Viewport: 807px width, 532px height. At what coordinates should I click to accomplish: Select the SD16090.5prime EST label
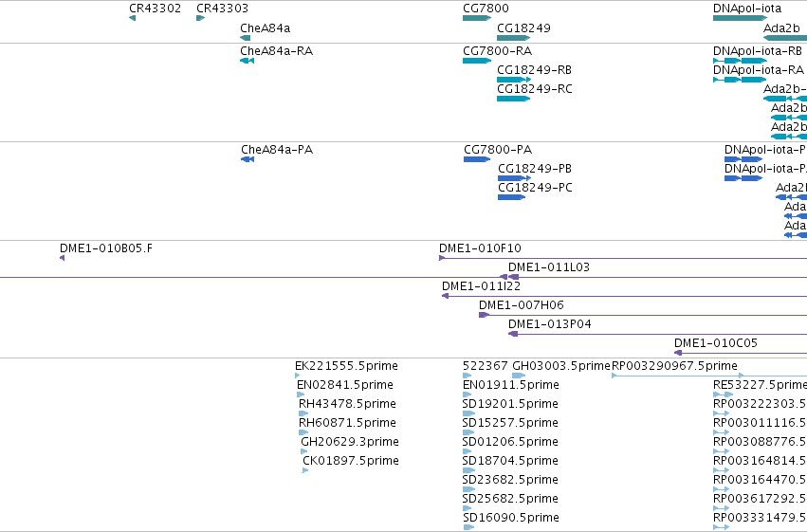[510, 519]
